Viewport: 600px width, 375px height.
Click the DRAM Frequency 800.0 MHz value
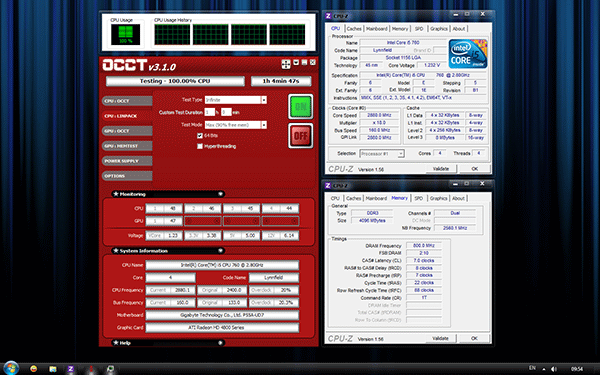click(x=424, y=246)
